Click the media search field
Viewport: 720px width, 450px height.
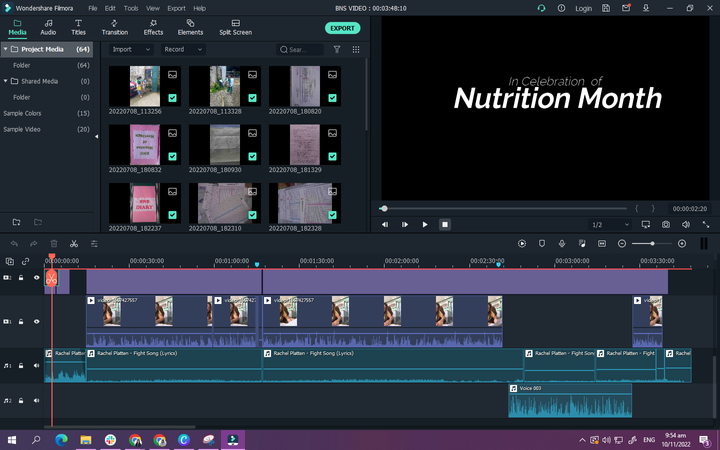[300, 49]
